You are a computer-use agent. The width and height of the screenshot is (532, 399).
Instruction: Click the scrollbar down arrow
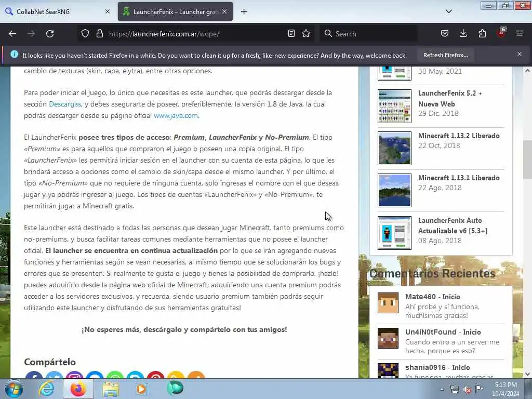(x=527, y=374)
